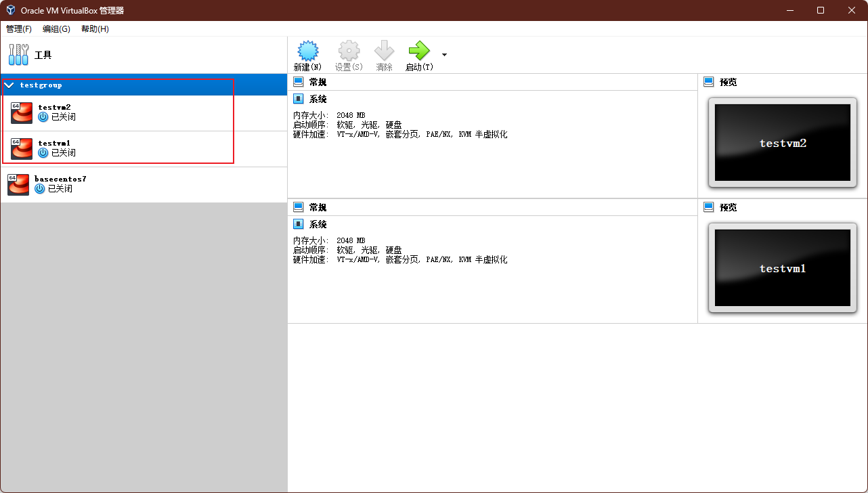Click the testvm1 Red Hat OS icon
This screenshot has width=868, height=493.
pos(22,149)
